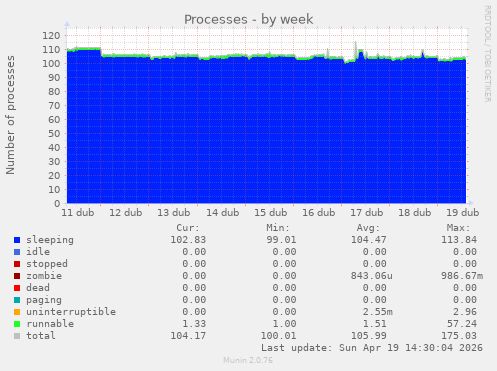This screenshot has width=497, height=371.
Task: Click runnable current value 1.33
Action: tap(194, 324)
